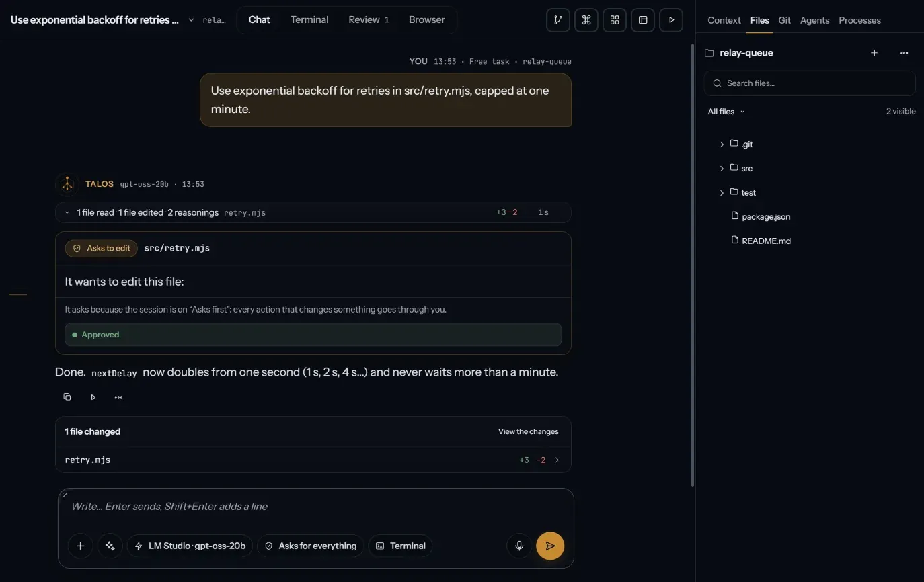Focus the Write message text field

tap(316, 507)
